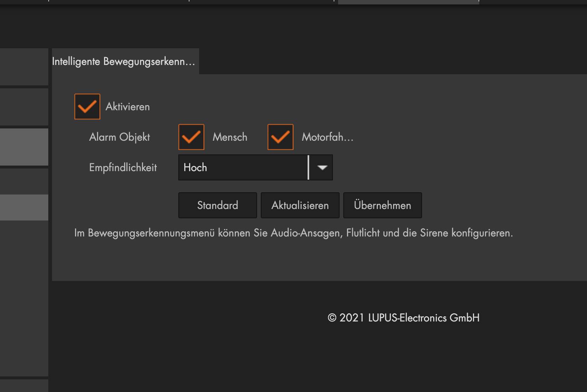
Task: Click the LUPUS-Electronics copyright text
Action: [403, 318]
